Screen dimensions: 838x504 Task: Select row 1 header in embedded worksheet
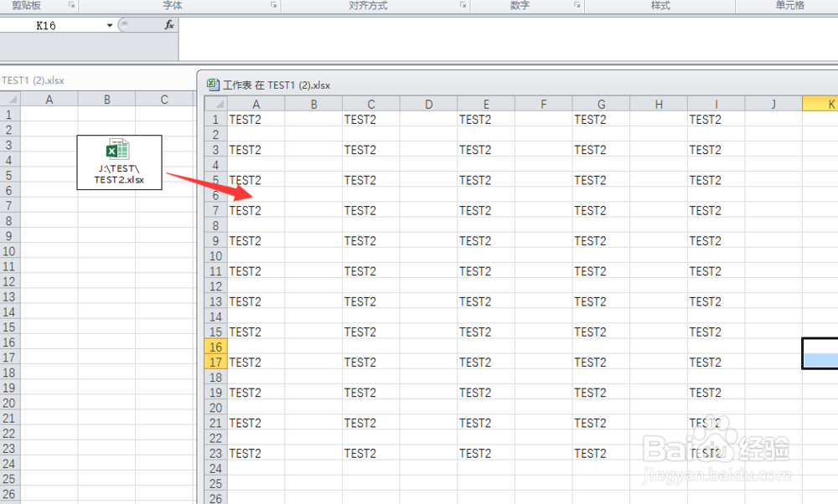click(x=216, y=120)
